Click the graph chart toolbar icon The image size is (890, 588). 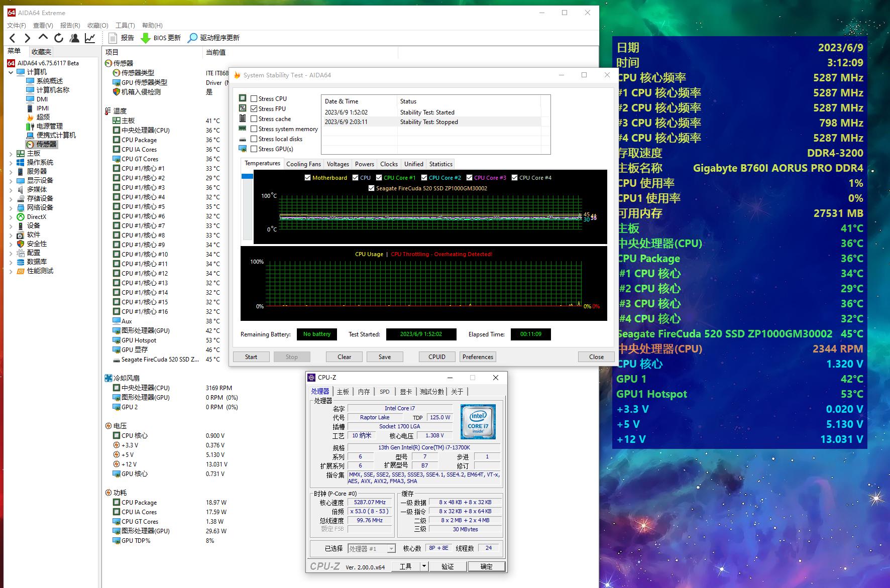pyautogui.click(x=90, y=38)
